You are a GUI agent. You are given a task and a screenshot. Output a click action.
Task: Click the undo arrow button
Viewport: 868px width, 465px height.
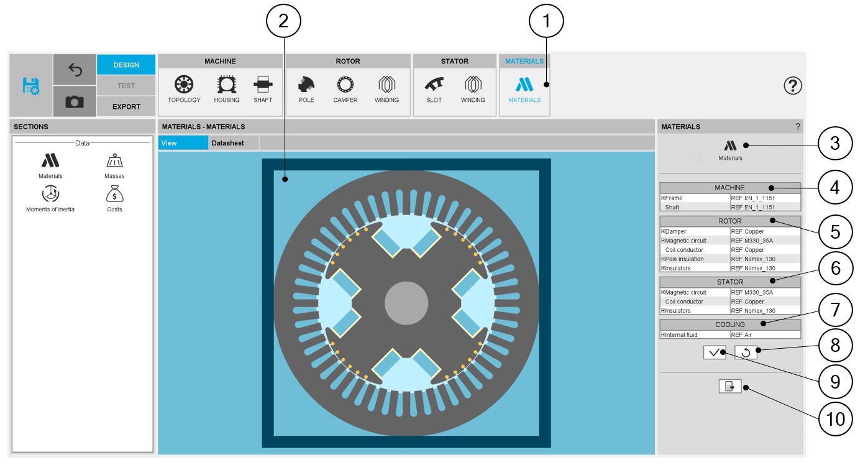tap(75, 70)
